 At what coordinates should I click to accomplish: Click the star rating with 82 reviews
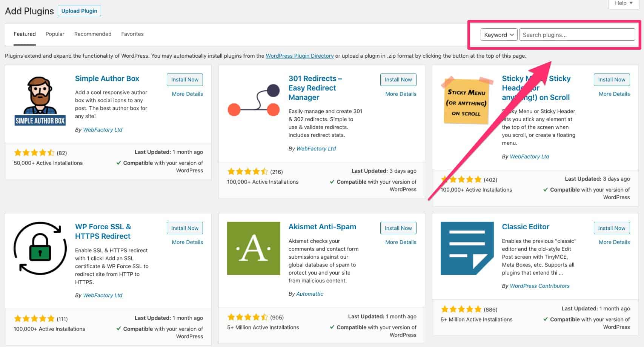34,153
